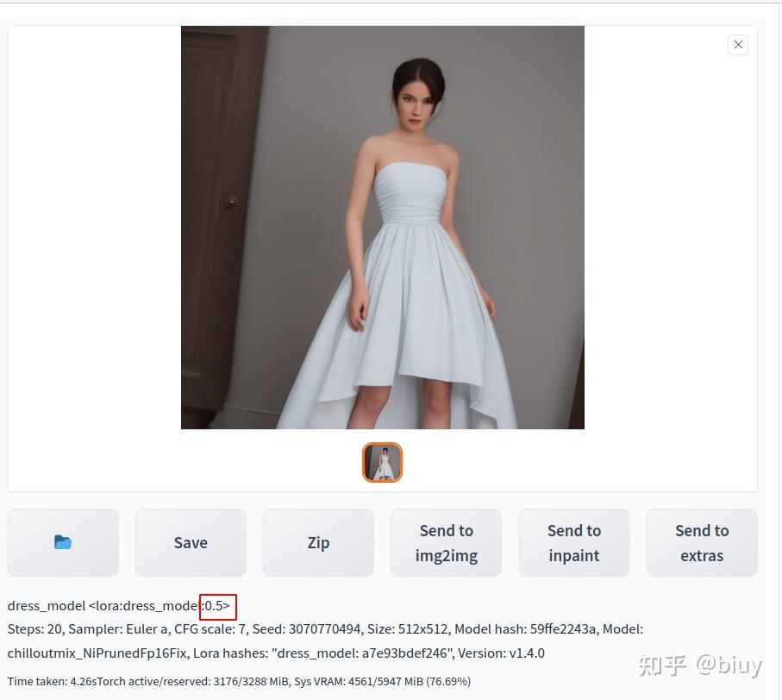Send image to inpaint
Image resolution: width=782 pixels, height=700 pixels.
click(574, 542)
